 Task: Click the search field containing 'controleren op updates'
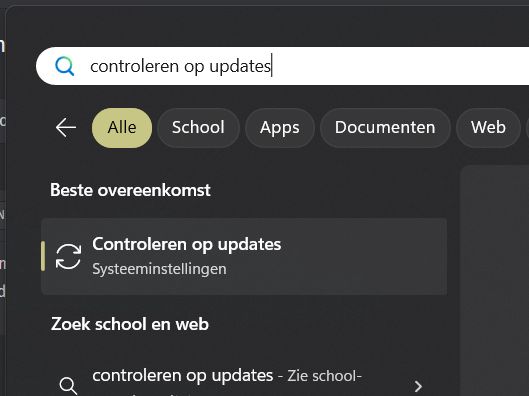pyautogui.click(x=282, y=66)
